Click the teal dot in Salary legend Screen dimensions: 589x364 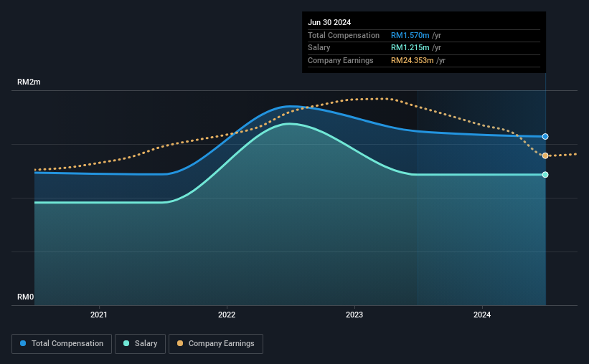click(126, 343)
